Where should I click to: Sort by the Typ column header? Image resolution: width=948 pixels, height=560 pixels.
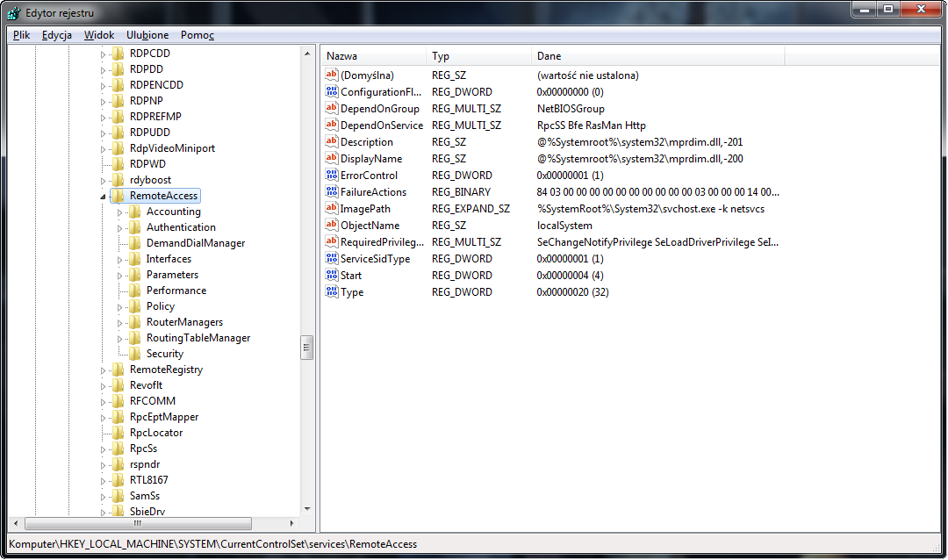point(478,55)
